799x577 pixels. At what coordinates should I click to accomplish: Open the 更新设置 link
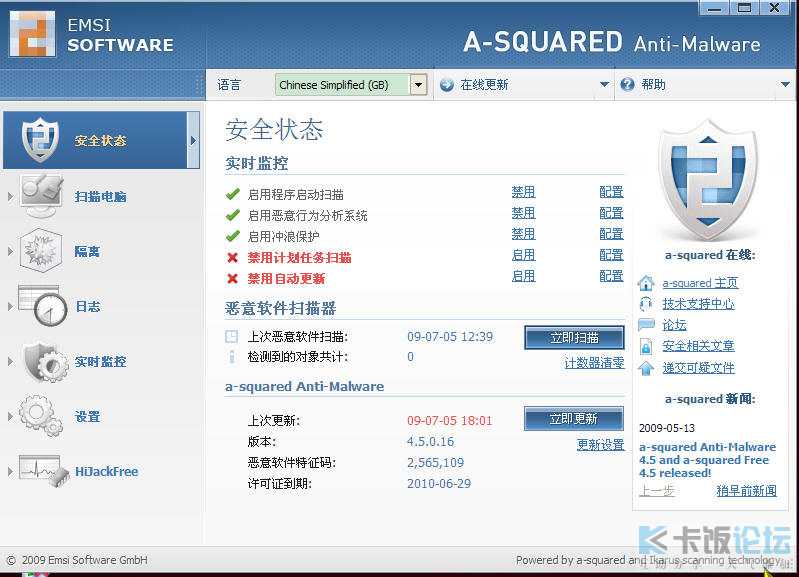[600, 445]
